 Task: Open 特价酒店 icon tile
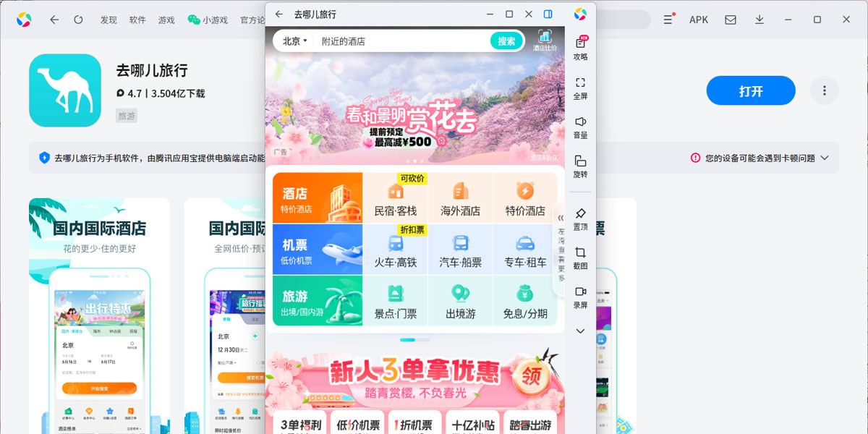tap(525, 198)
